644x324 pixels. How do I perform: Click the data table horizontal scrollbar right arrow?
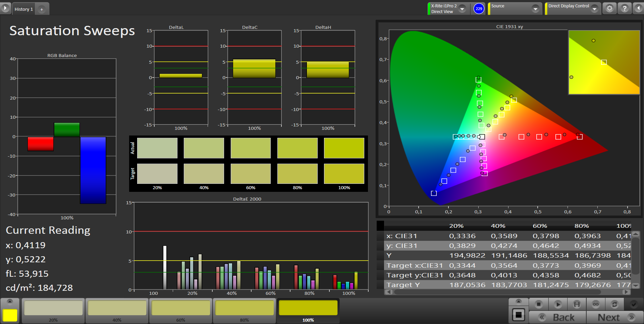tap(626, 292)
